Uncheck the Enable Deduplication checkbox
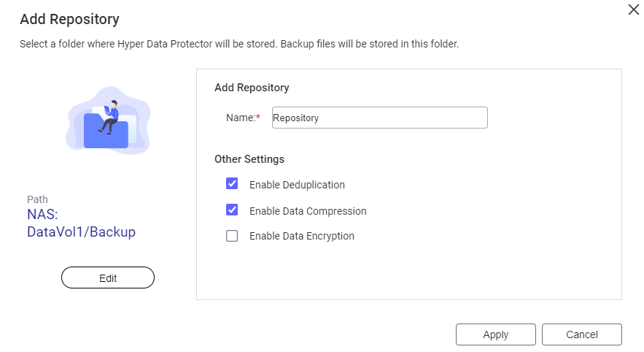Viewport: 644px width, 352px height. [x=232, y=183]
